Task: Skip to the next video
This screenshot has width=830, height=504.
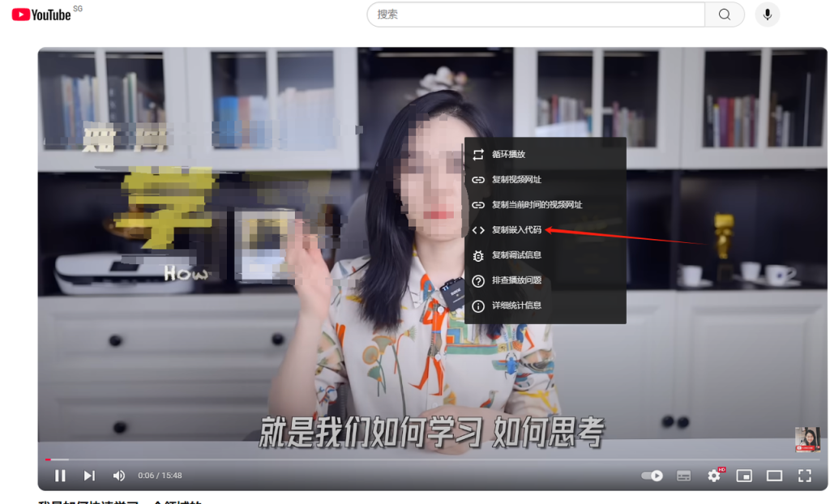Action: click(x=89, y=476)
